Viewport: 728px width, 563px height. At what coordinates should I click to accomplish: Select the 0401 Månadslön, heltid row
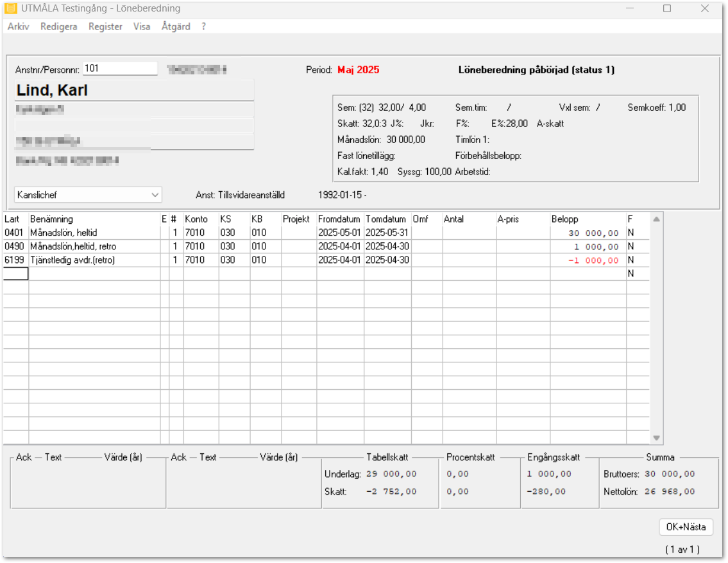(326, 233)
